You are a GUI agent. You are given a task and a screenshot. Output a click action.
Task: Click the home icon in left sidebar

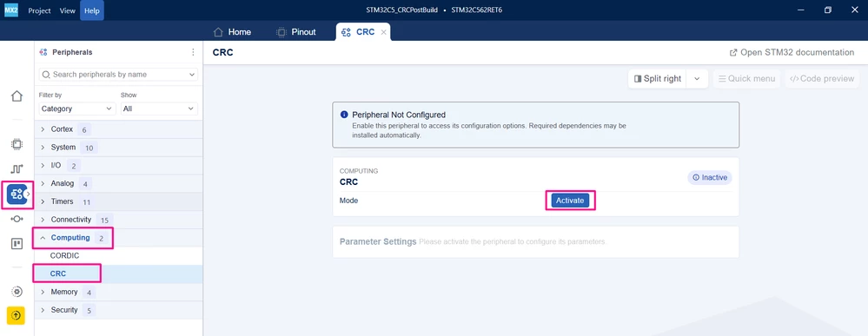(17, 96)
